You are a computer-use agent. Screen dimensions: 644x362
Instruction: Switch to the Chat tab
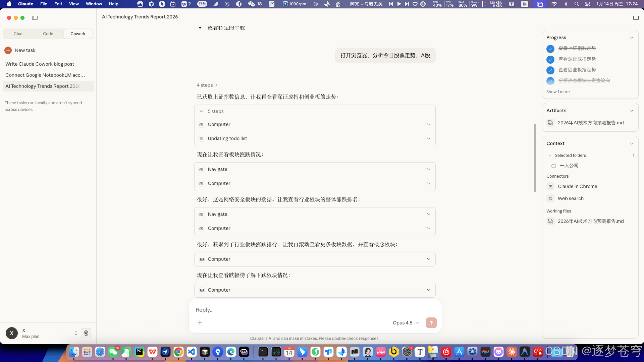(18, 34)
